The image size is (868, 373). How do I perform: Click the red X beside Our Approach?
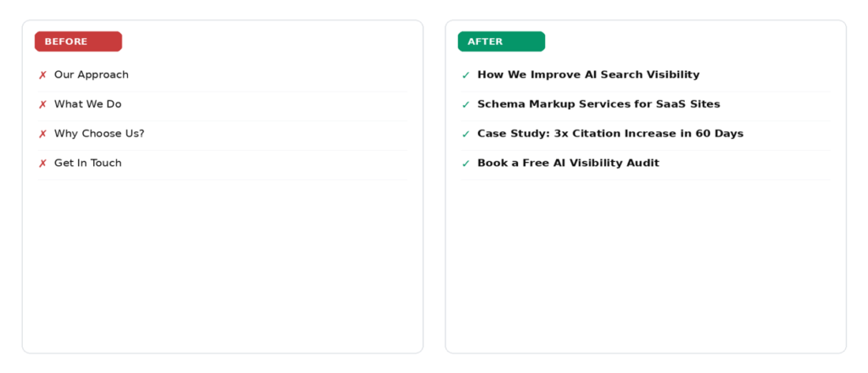tap(42, 75)
